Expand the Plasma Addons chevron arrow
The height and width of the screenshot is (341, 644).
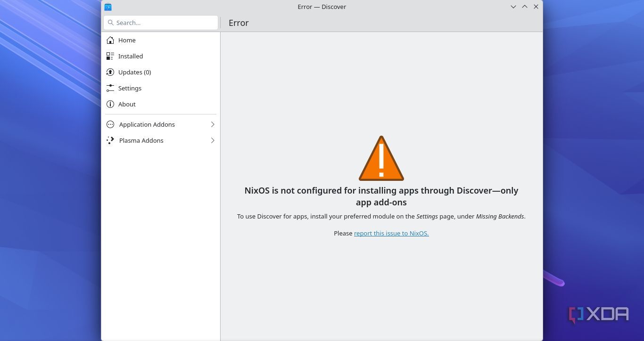(x=212, y=140)
